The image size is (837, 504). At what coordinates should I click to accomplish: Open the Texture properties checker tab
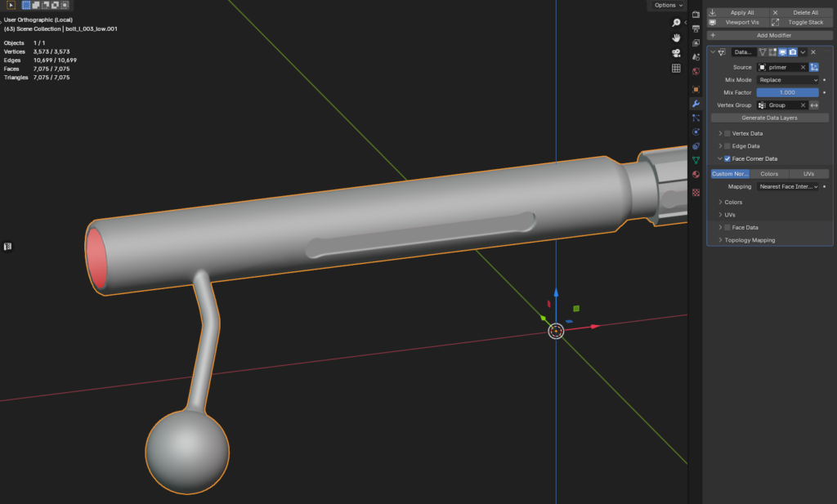[696, 193]
